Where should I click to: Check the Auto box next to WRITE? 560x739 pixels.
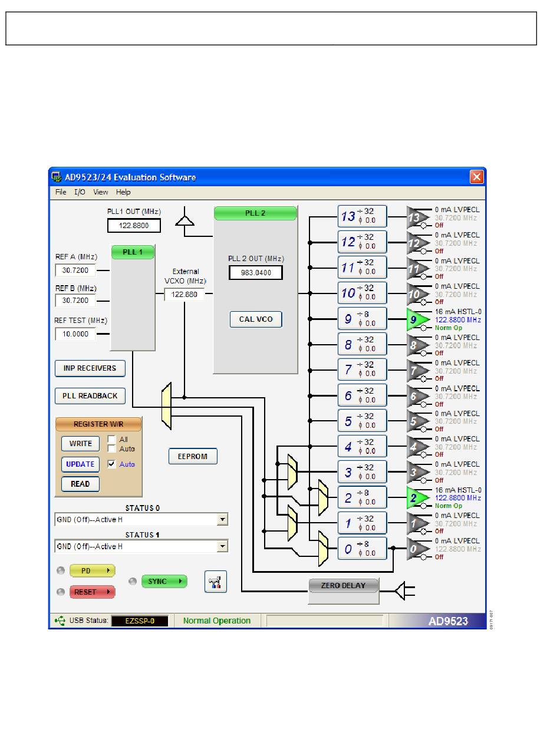pyautogui.click(x=112, y=449)
